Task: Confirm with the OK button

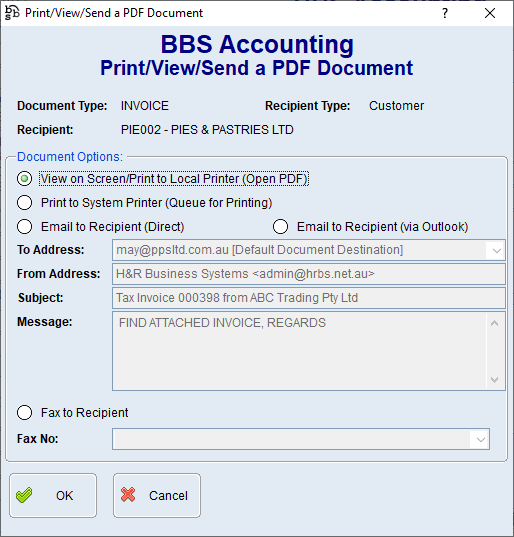Action: click(53, 496)
